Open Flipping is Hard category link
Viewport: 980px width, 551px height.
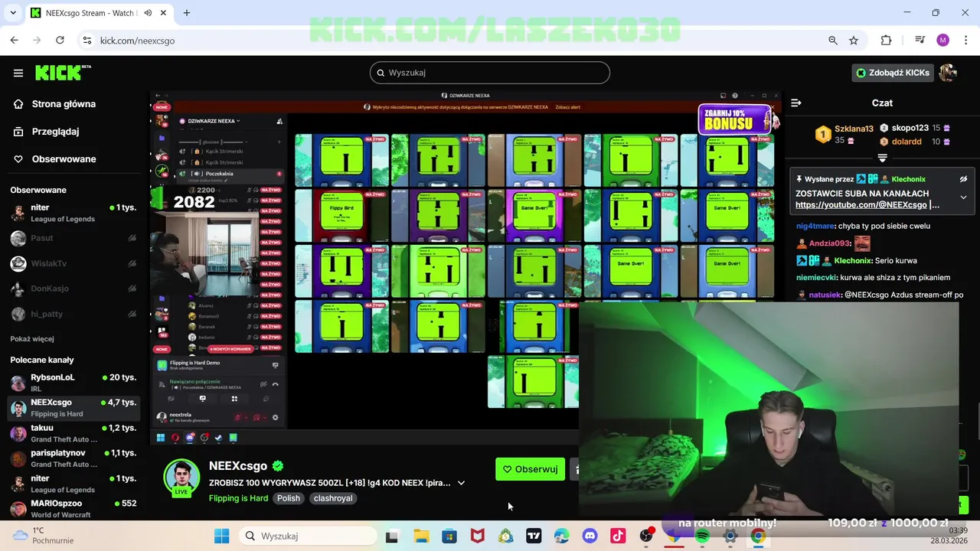(x=238, y=498)
